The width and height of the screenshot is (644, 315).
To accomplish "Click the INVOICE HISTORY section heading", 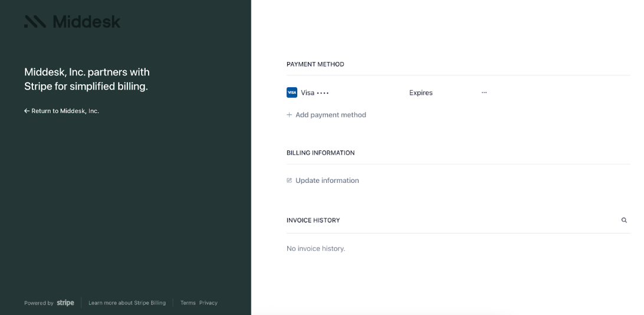I will 313,220.
